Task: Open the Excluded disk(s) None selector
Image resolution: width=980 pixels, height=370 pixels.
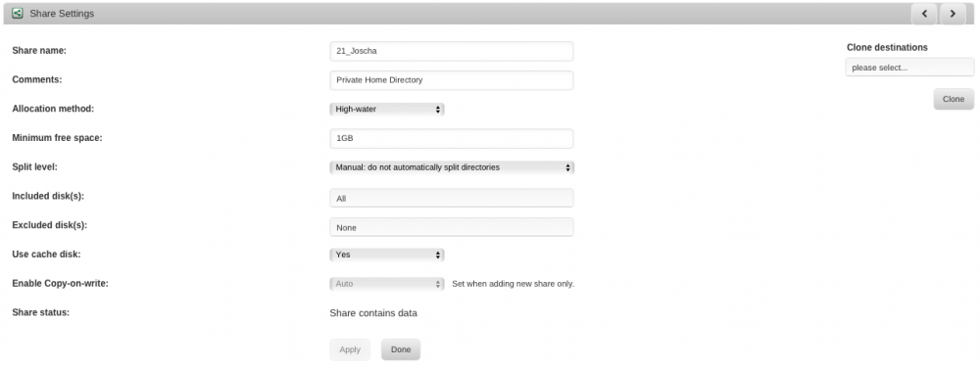Action: click(x=451, y=227)
